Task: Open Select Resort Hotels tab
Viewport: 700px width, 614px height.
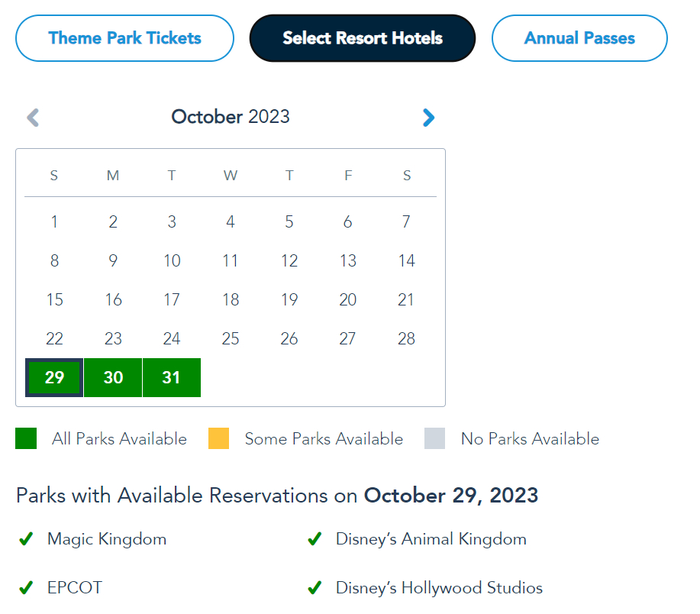Action: (x=363, y=38)
